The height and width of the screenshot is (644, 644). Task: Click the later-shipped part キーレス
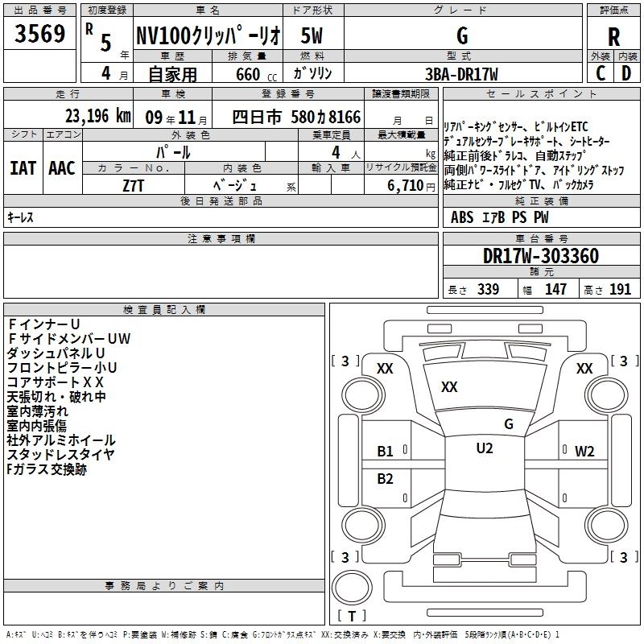(20, 217)
